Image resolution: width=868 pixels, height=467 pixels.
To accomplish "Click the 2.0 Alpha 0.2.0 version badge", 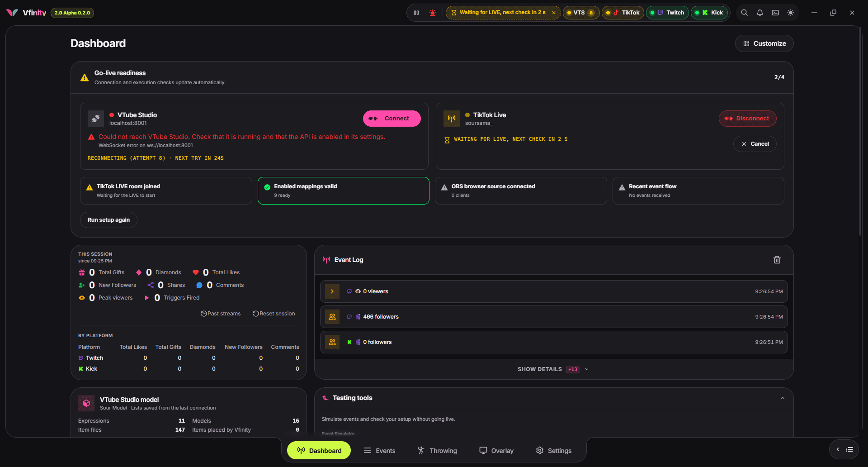I will point(72,13).
